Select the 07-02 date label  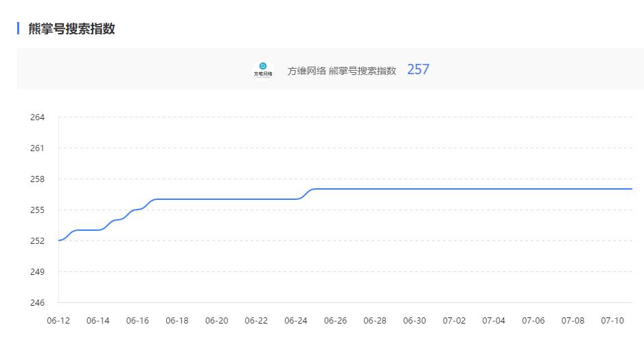point(455,321)
